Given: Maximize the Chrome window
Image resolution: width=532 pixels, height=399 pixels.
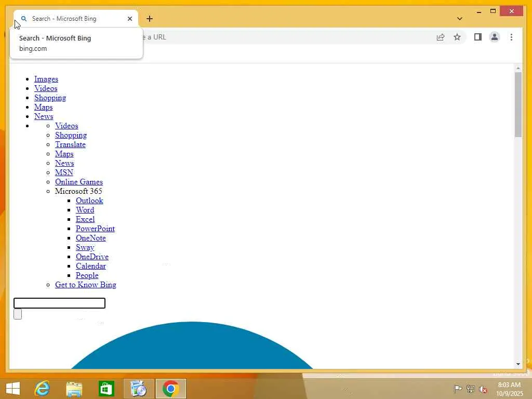Looking at the screenshot, I should pos(493,11).
